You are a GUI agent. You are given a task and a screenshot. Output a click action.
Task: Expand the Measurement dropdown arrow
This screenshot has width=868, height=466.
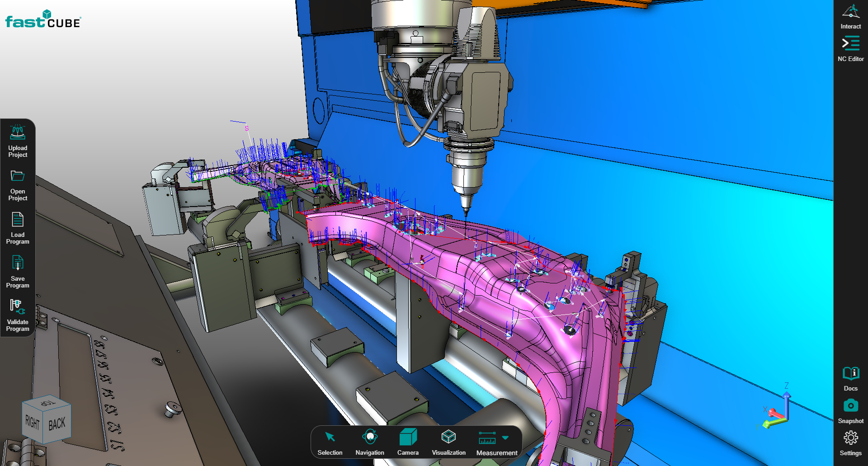click(x=505, y=438)
